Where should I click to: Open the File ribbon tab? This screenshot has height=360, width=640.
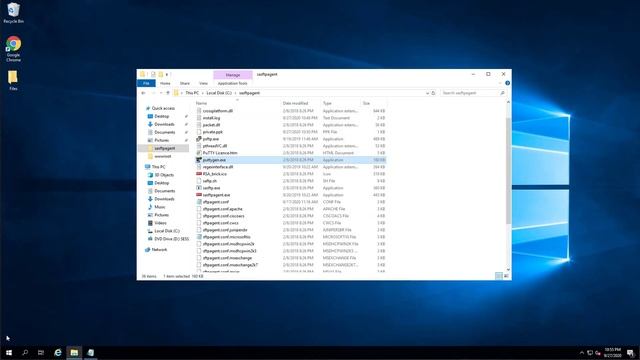pos(146,83)
